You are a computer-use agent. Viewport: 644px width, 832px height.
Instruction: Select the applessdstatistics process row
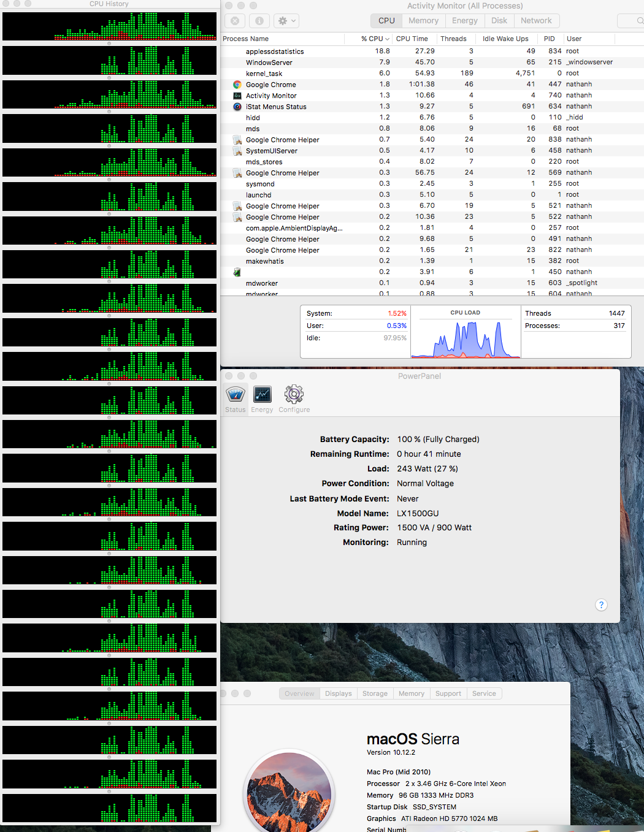pos(432,52)
